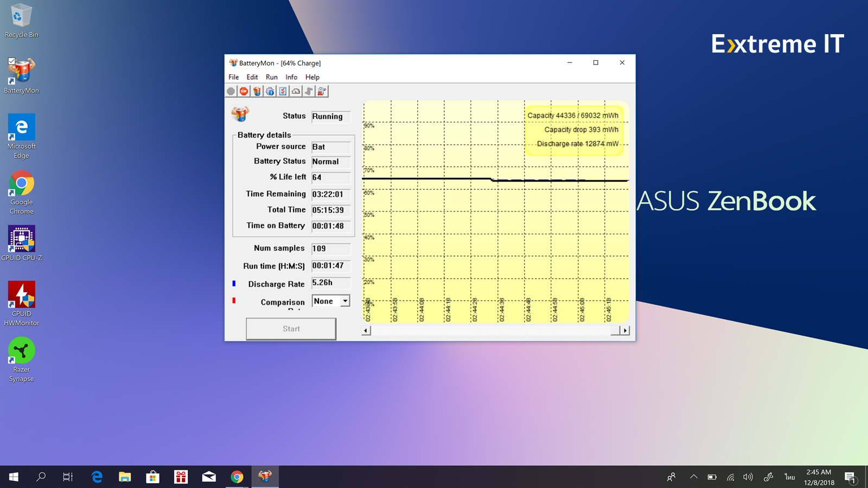Open system info gear toolbar icon
868x488 pixels.
270,91
